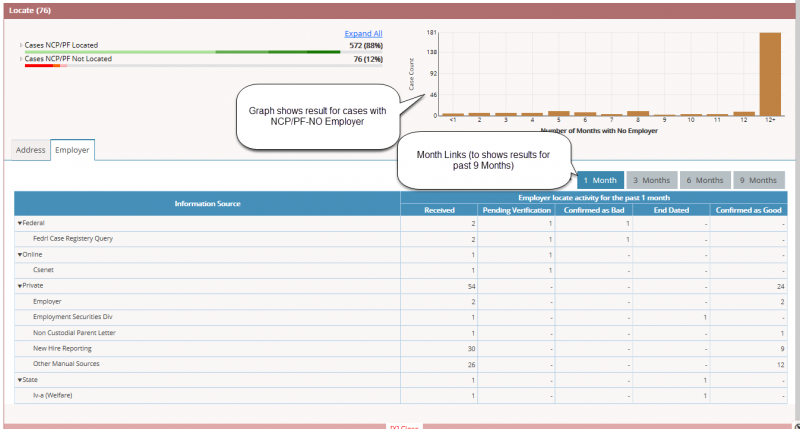Click the Information Source column header

point(207,204)
